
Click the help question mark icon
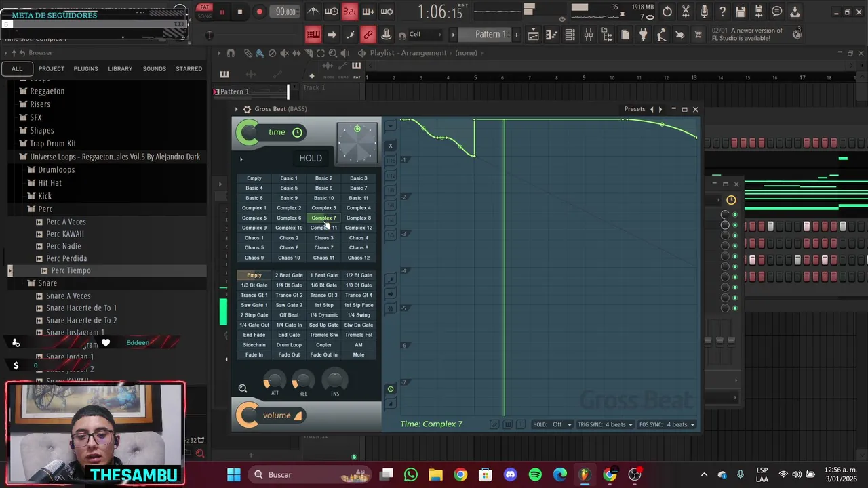722,12
